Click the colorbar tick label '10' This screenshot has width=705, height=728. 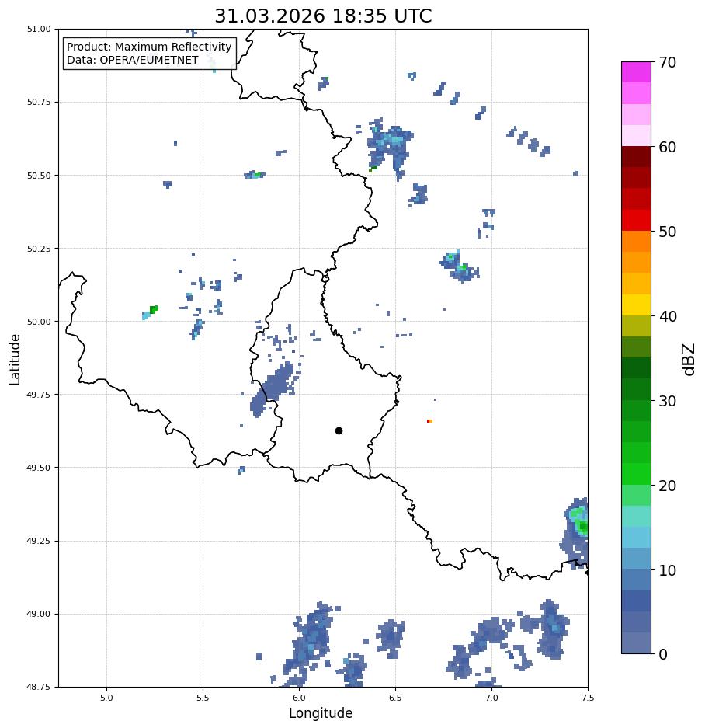[x=668, y=570]
